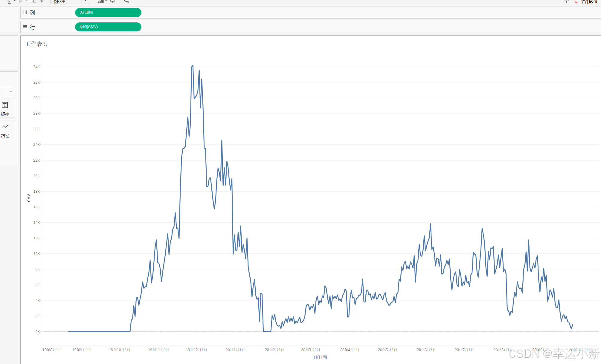Click the 34K tick on GMV axis

36,67
